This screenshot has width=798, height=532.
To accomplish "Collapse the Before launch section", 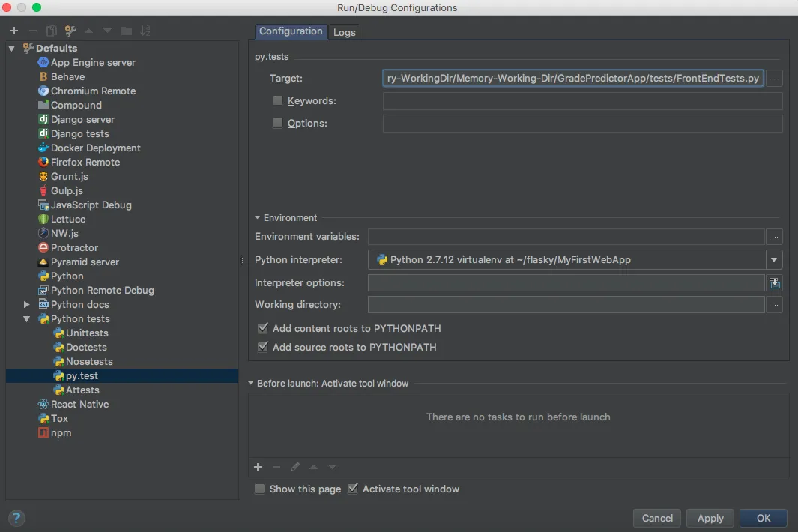I will tap(250, 384).
